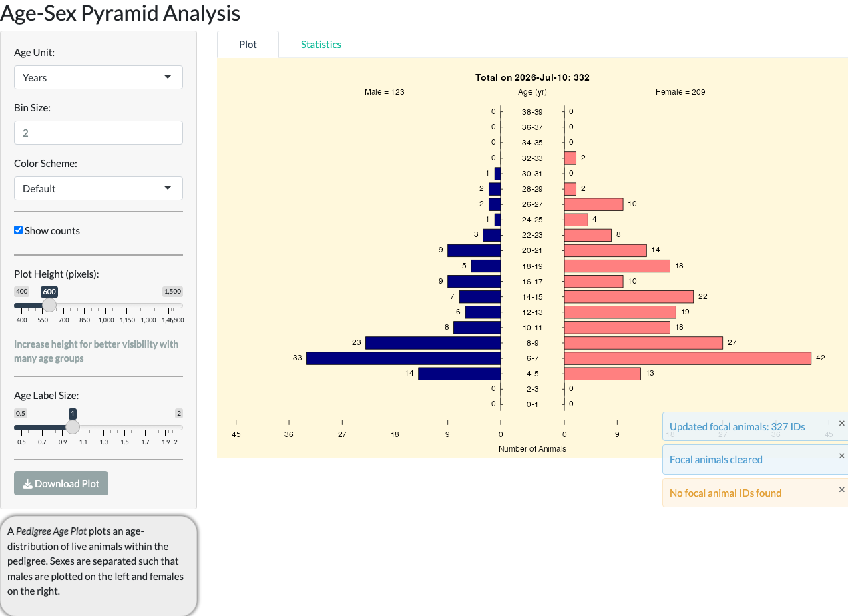Click the male count '33' label
This screenshot has width=848, height=616.
pos(298,358)
